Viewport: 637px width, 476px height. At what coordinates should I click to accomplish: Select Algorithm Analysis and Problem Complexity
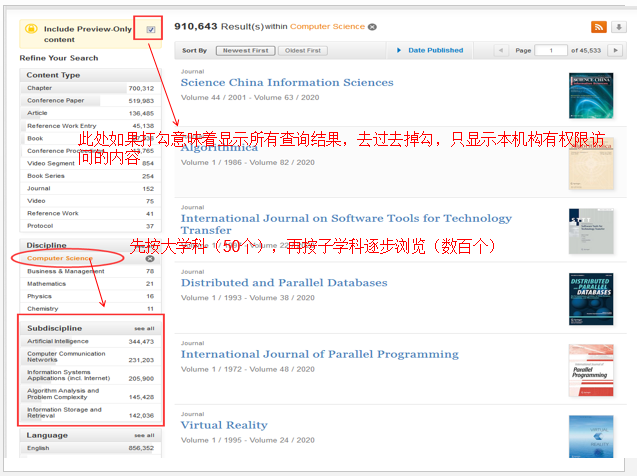click(90, 394)
